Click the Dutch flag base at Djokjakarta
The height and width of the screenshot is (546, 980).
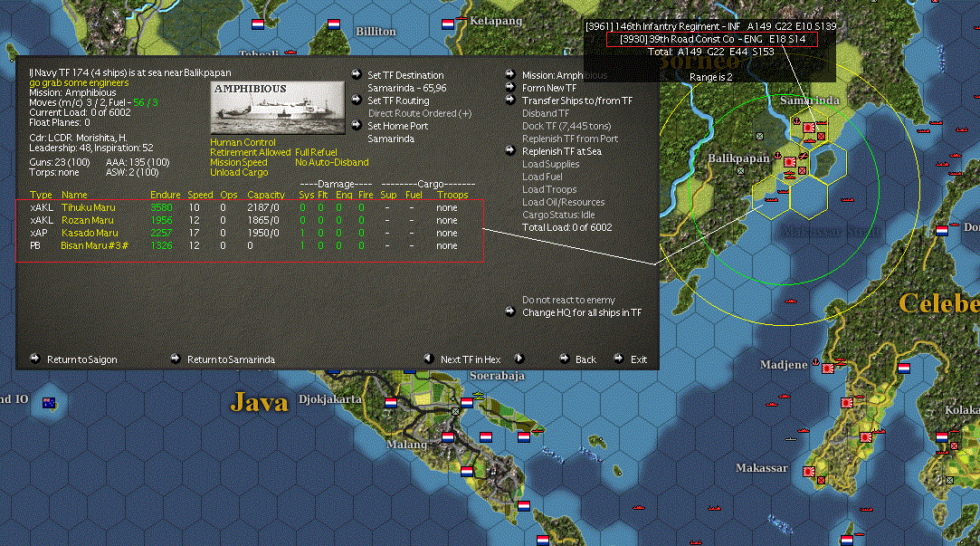pyautogui.click(x=391, y=403)
